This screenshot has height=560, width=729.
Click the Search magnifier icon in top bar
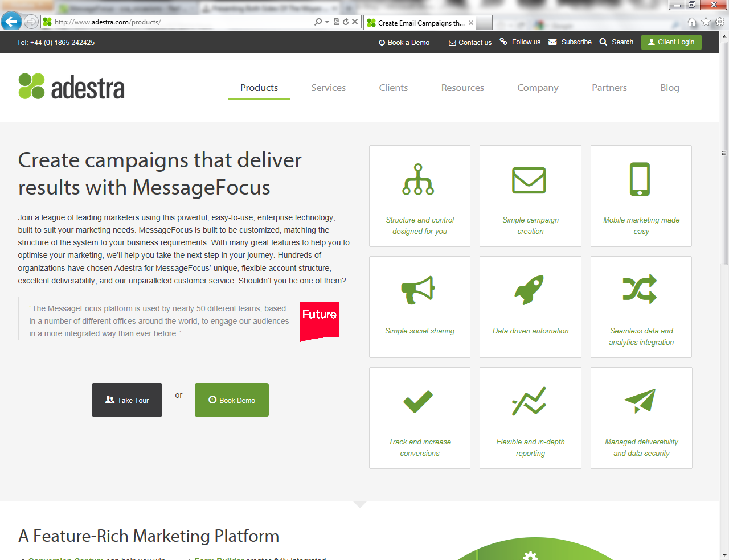point(603,42)
